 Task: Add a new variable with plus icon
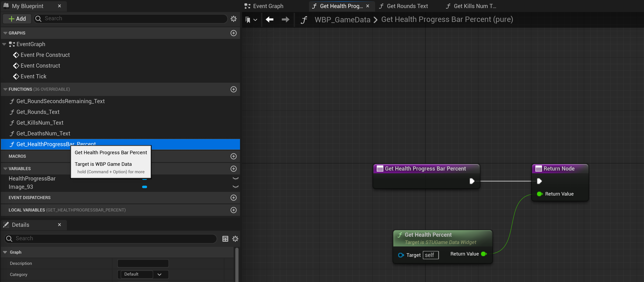tap(234, 169)
